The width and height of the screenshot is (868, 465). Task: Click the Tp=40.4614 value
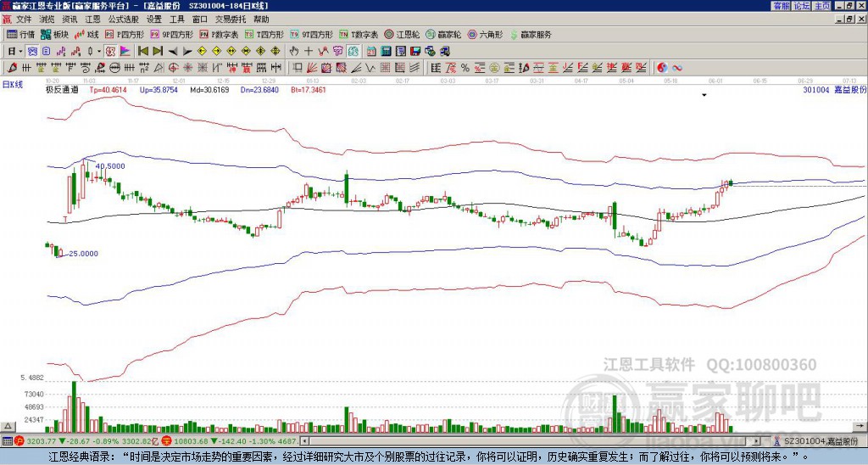(108, 89)
